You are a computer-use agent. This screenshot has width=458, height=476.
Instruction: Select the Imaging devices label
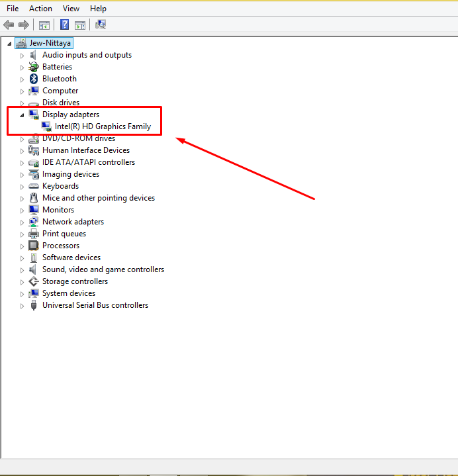(71, 174)
